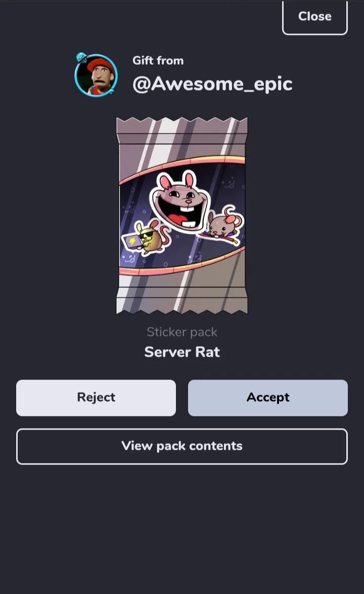This screenshot has width=364, height=594.
Task: Click the lightning bolt on the laptop
Action: click(132, 241)
